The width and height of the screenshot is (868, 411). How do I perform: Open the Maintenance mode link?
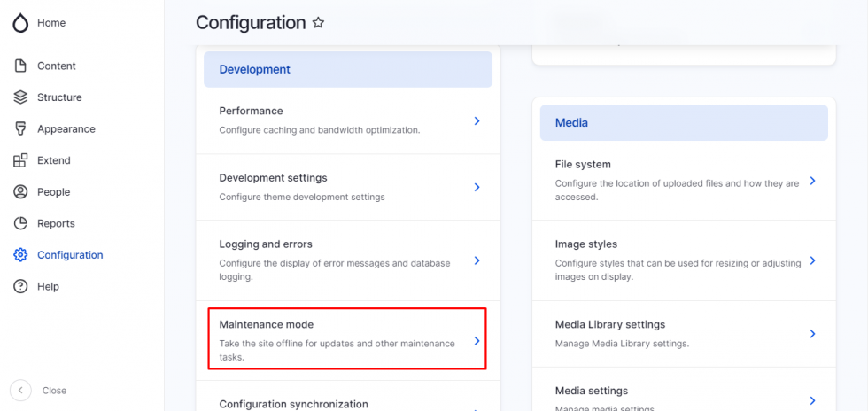pos(267,325)
